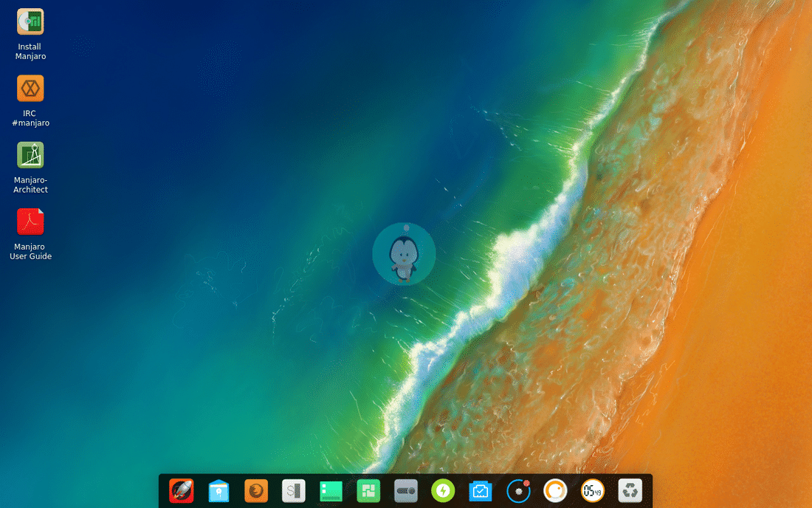Open the green lightning power manager icon
812x508 pixels.
click(442, 490)
